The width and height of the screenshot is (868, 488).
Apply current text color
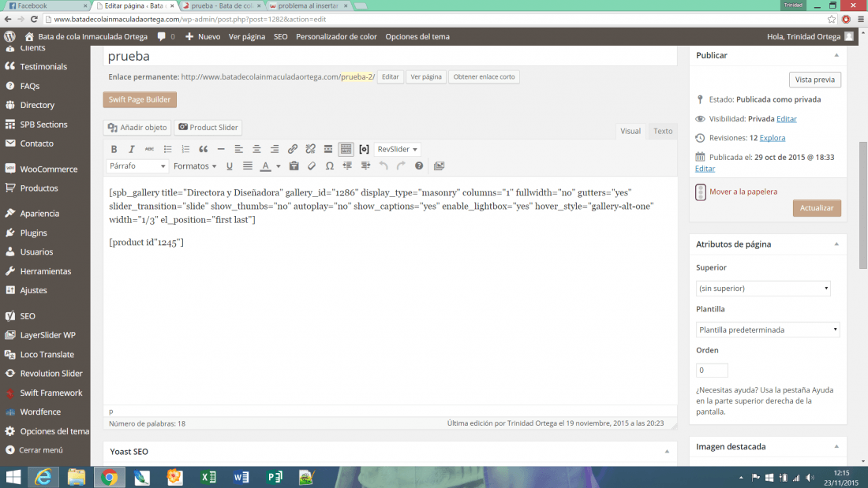[266, 166]
